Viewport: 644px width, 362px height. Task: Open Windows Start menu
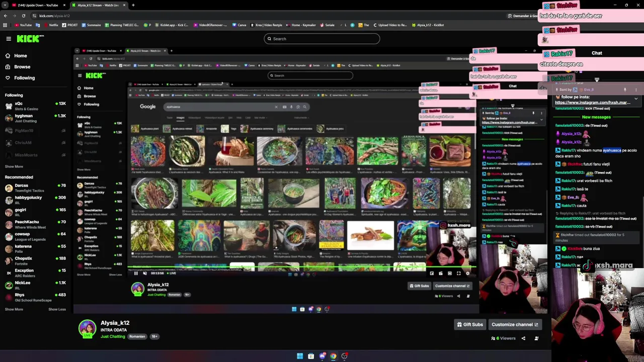[x=300, y=356]
